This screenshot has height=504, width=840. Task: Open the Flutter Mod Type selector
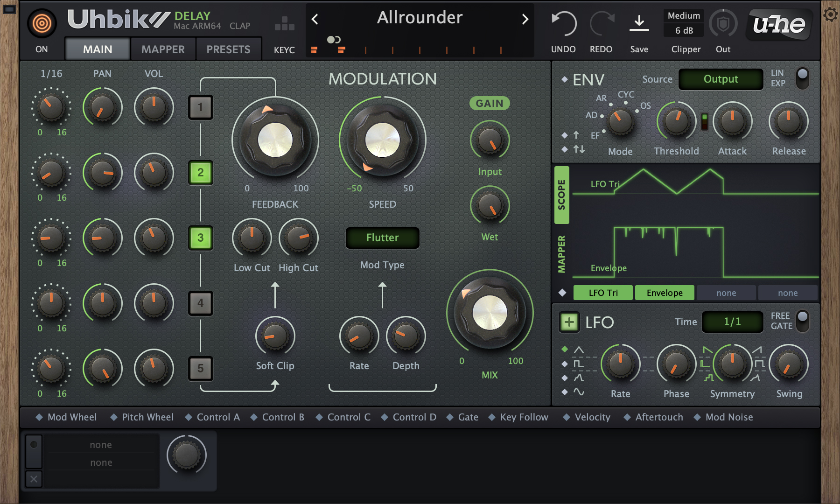click(382, 238)
